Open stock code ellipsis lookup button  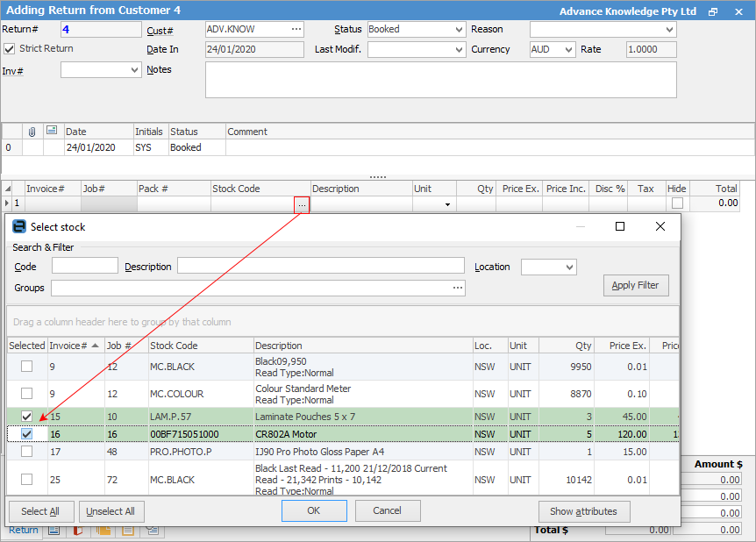(302, 203)
